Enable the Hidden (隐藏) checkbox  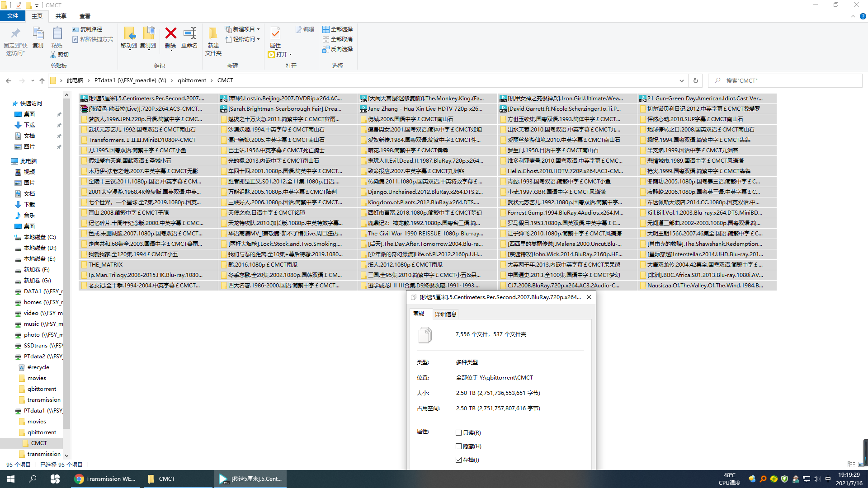click(459, 446)
